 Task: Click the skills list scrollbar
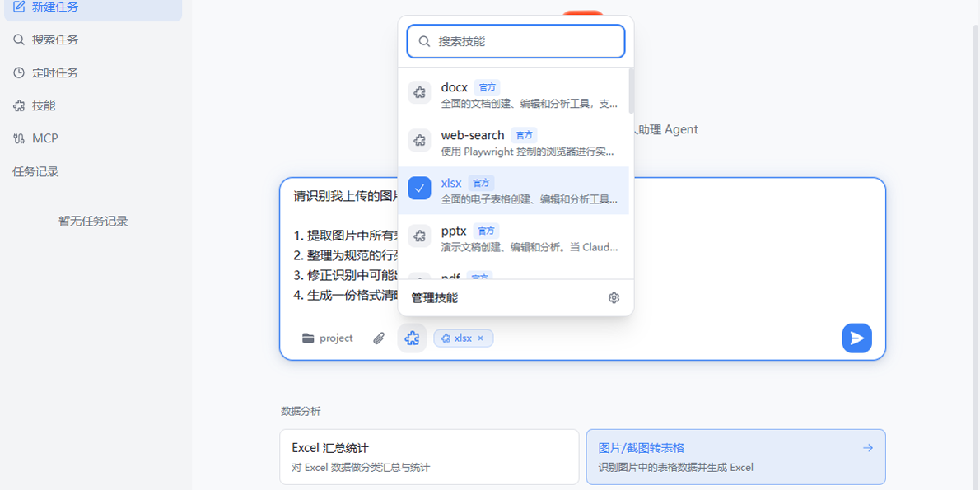631,91
